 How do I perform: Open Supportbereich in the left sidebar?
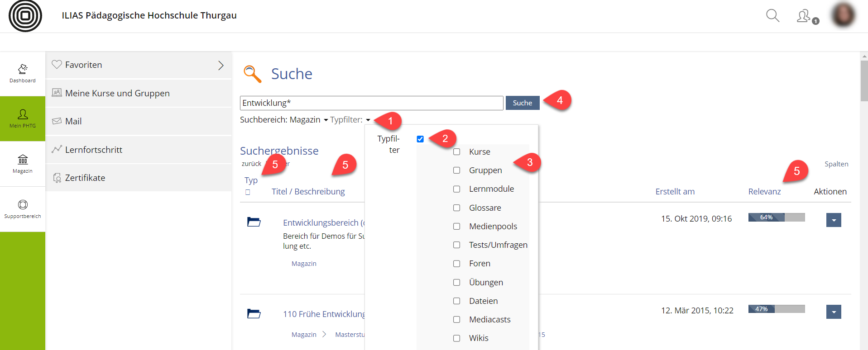coord(23,209)
